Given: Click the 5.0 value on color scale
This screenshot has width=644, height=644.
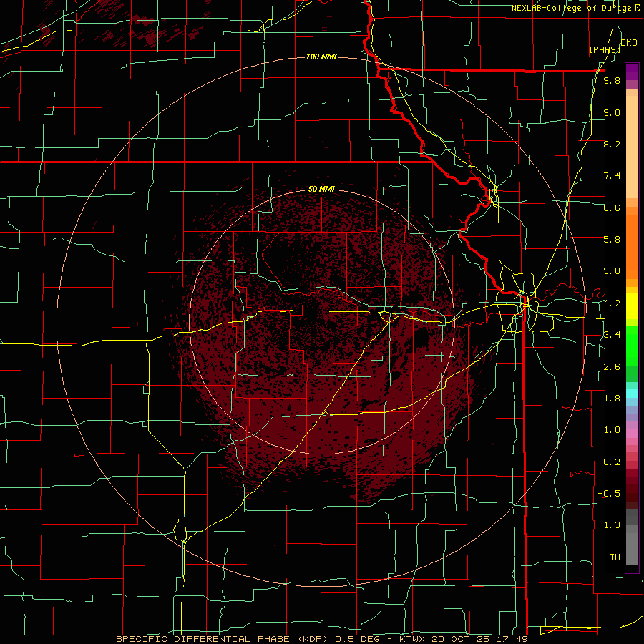Looking at the screenshot, I should (x=612, y=271).
